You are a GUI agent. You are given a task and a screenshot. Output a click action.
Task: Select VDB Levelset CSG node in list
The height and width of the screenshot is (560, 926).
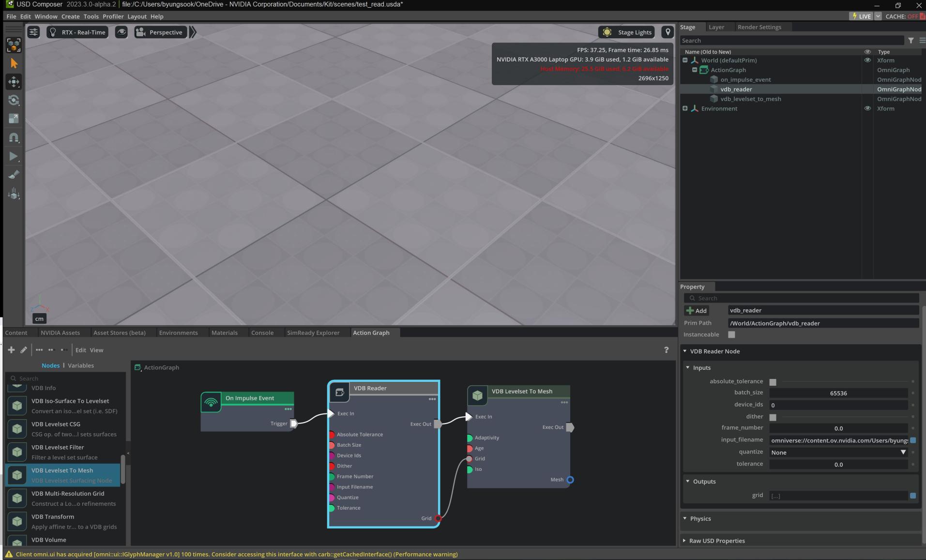pyautogui.click(x=63, y=429)
